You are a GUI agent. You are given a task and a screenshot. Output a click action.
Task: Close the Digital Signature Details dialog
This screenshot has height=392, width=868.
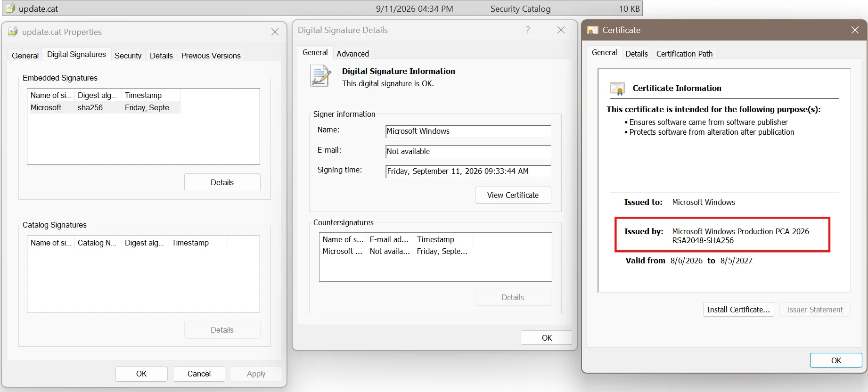tap(561, 30)
